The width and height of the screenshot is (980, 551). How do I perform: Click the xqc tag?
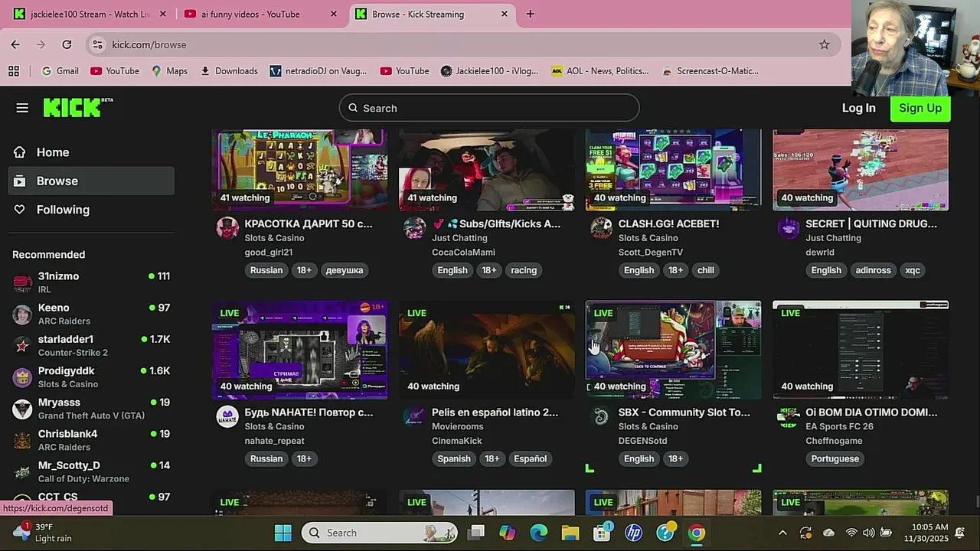(913, 270)
